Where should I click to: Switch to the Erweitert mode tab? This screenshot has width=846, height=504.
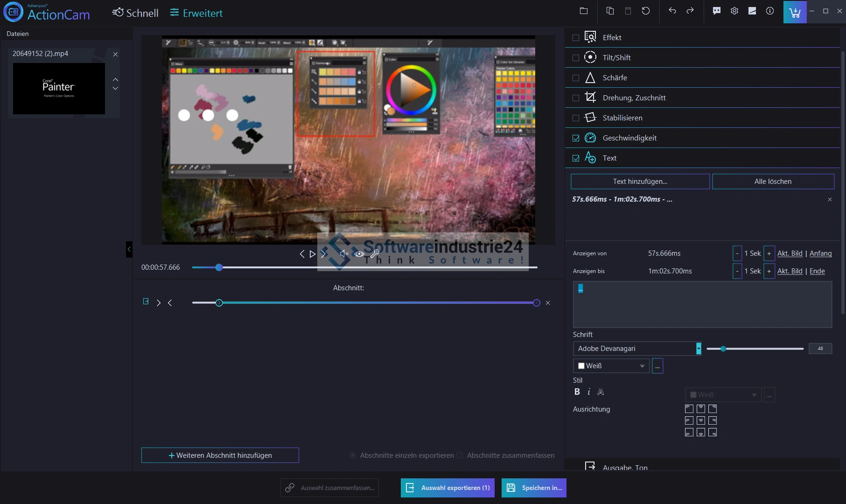(196, 13)
